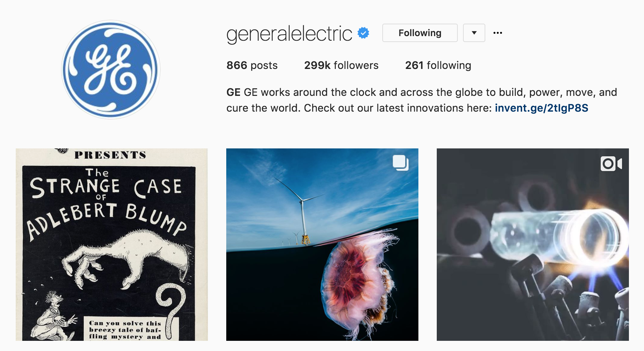Click the multi-image carousel icon on jellyfish post
The height and width of the screenshot is (351, 644).
401,163
